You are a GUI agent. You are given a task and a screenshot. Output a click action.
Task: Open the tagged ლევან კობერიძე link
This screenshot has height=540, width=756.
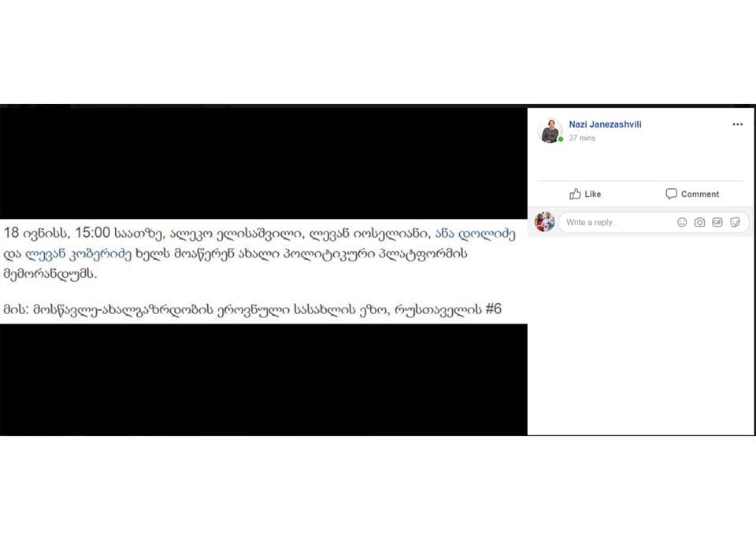click(78, 253)
